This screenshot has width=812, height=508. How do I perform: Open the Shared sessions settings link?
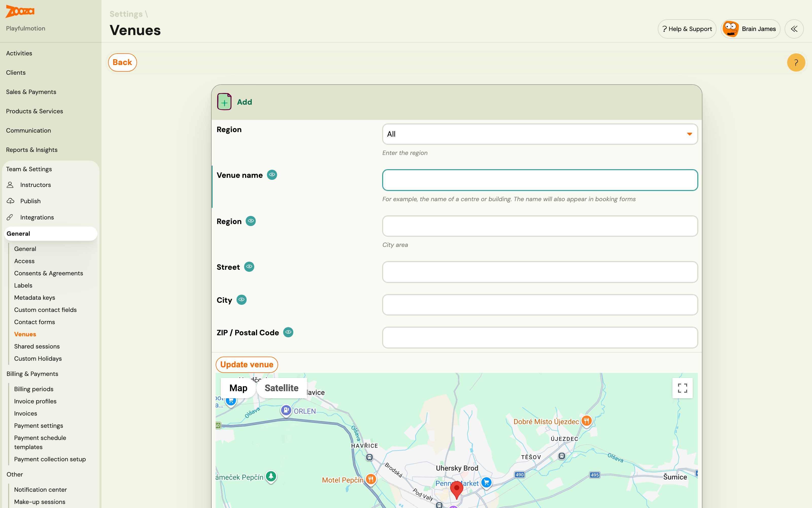[x=37, y=346]
